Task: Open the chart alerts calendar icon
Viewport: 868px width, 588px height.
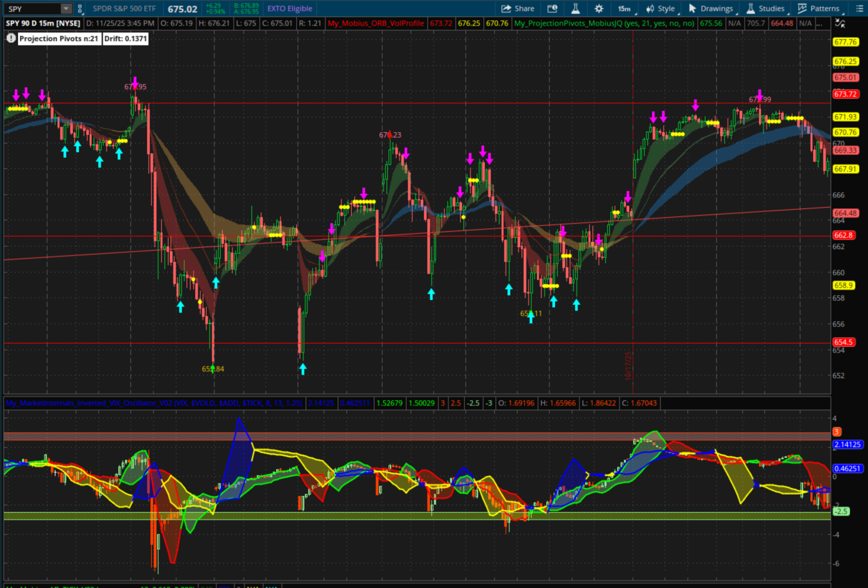Action: click(x=552, y=9)
